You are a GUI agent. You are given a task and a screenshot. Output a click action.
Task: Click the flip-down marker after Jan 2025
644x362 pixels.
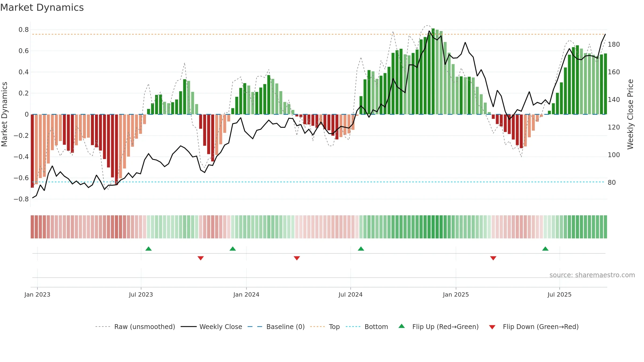pyautogui.click(x=493, y=258)
